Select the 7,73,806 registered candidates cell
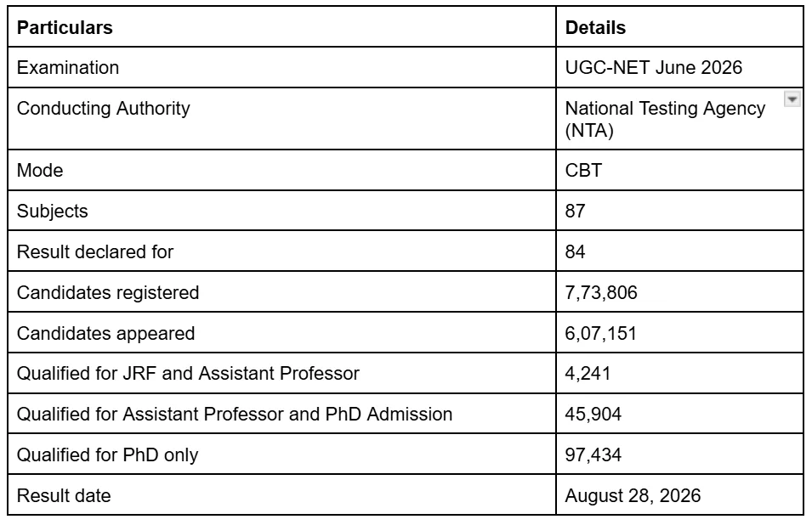 (x=679, y=292)
